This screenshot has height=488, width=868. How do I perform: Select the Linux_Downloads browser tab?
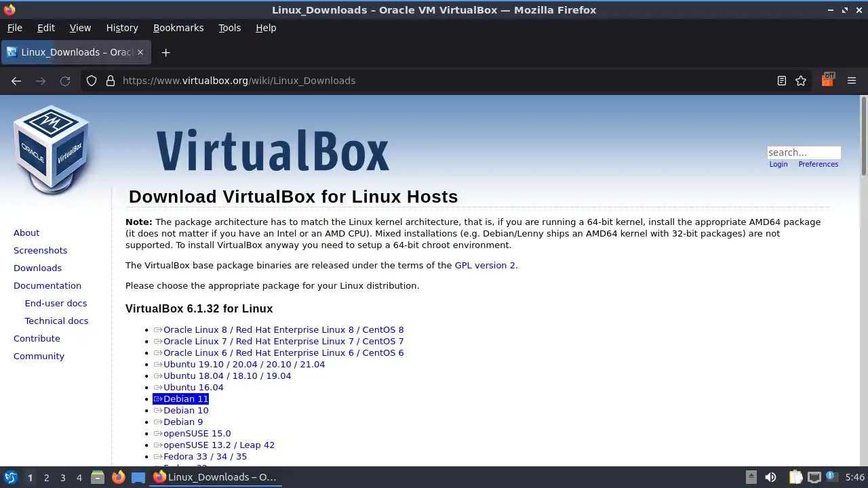tap(76, 52)
